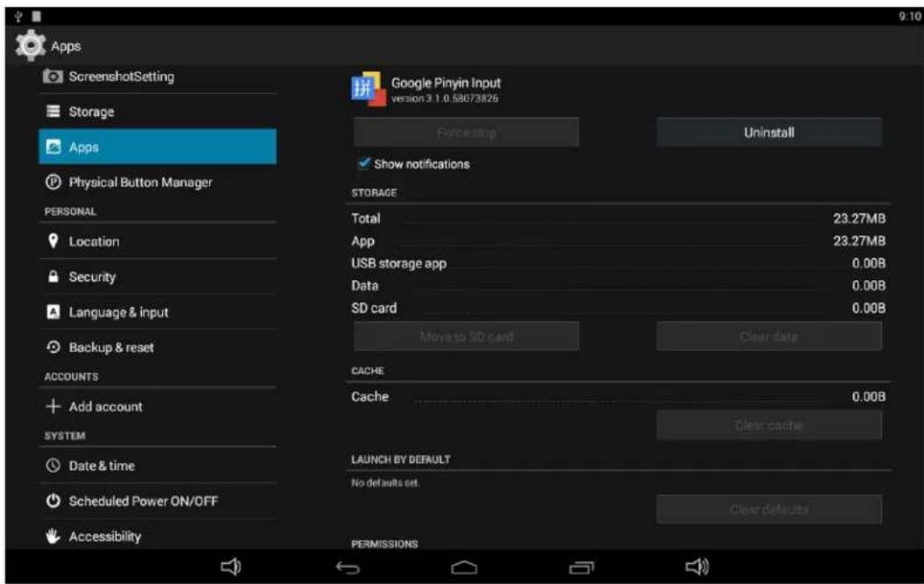Select Add account entry
Screen dimensions: 924x584
click(x=157, y=406)
